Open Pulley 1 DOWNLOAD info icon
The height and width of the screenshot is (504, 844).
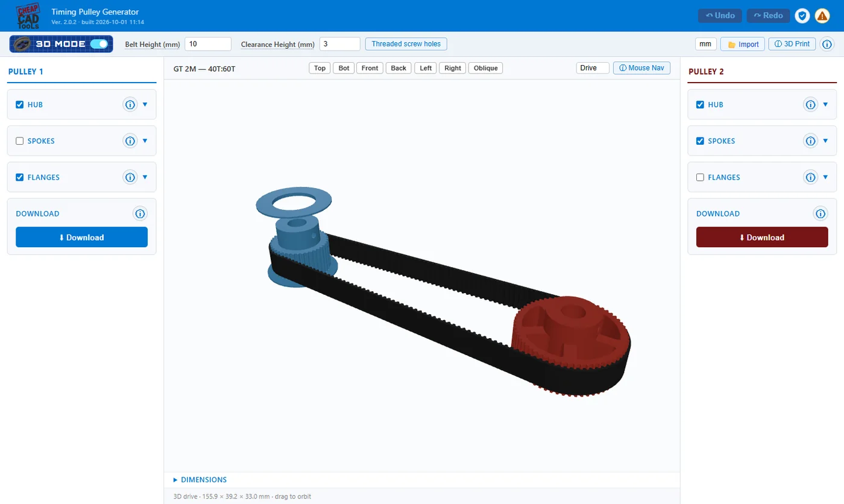click(140, 213)
